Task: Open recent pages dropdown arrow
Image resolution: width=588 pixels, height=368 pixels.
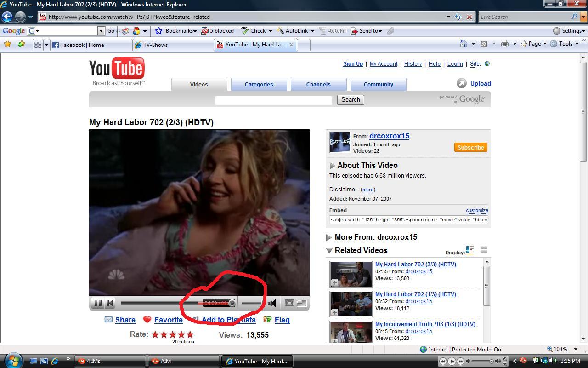Action: pos(30,17)
